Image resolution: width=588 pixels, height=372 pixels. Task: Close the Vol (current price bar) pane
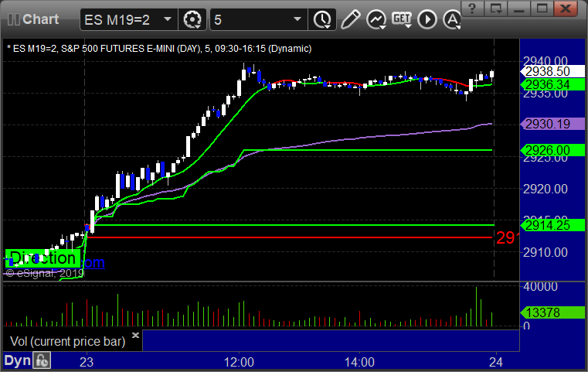(x=135, y=335)
